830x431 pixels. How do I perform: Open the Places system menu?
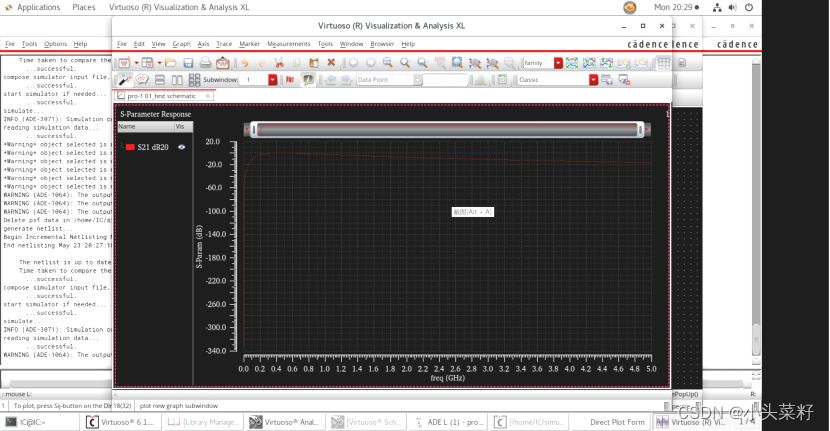coord(84,7)
